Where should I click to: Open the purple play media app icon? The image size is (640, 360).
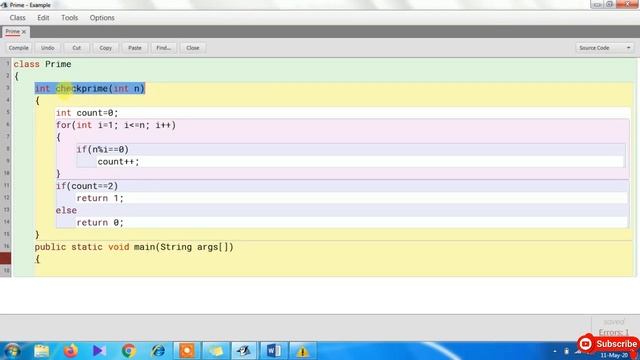click(99, 351)
